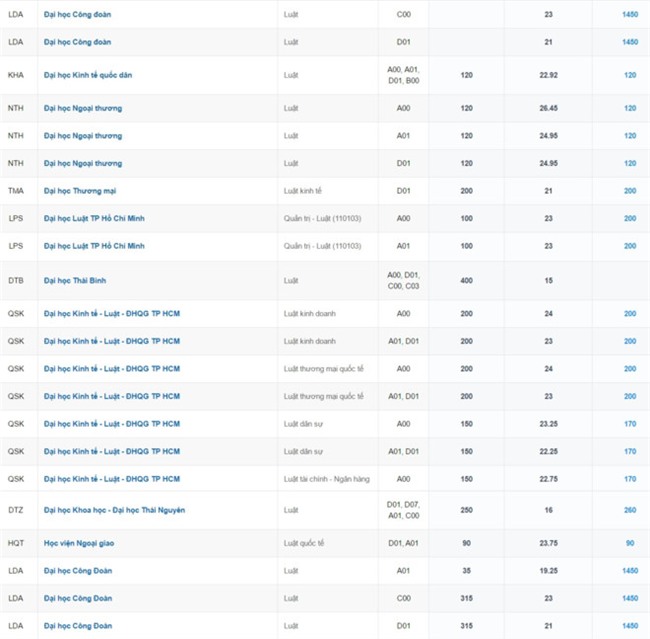Select the DTB school code cell

[x=16, y=281]
